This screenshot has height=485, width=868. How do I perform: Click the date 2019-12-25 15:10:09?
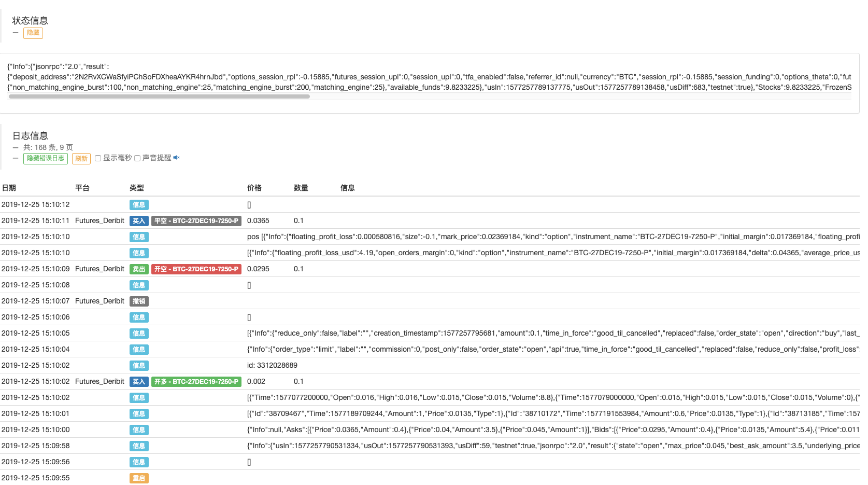pyautogui.click(x=35, y=269)
